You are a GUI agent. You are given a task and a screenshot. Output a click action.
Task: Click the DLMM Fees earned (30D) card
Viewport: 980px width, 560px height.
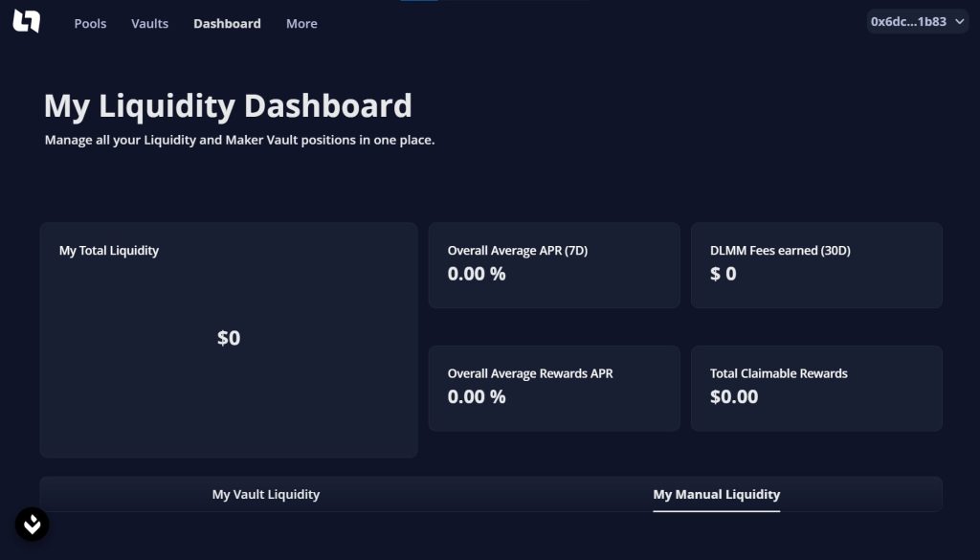point(815,265)
